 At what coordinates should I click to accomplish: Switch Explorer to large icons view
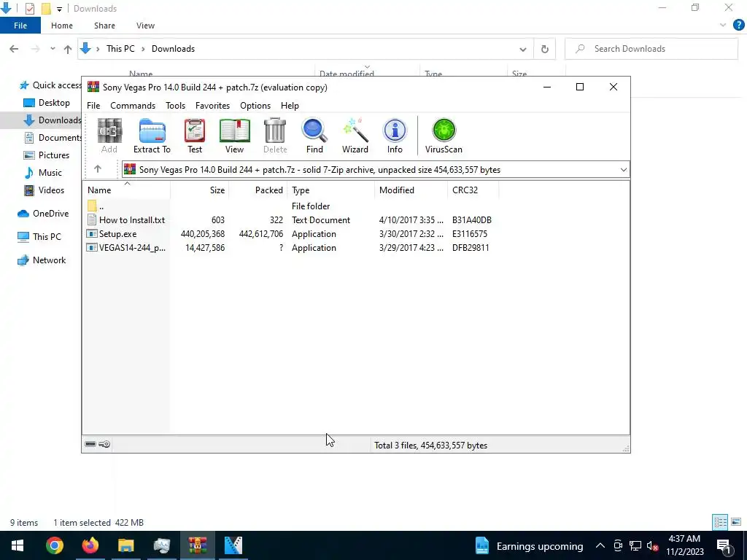pos(736,522)
